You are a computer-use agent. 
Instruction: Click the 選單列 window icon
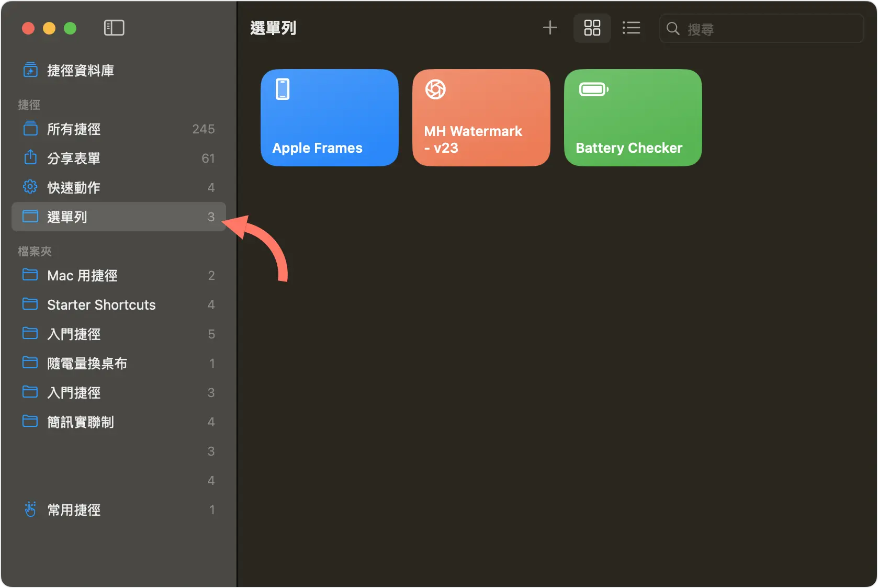pos(30,216)
